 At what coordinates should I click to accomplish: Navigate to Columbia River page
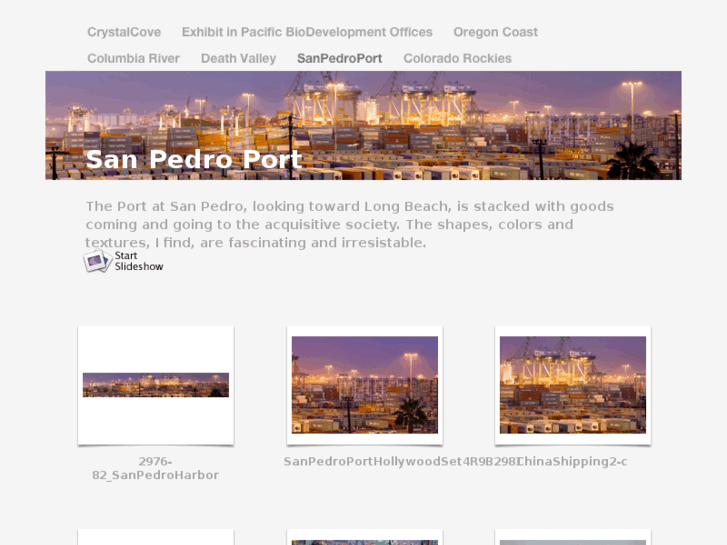[x=133, y=58]
